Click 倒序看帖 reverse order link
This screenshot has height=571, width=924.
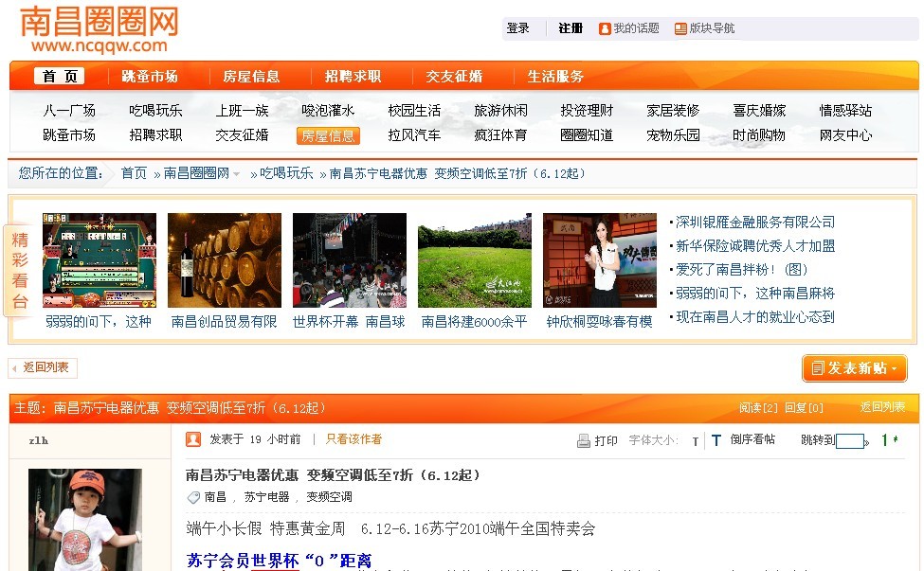752,439
